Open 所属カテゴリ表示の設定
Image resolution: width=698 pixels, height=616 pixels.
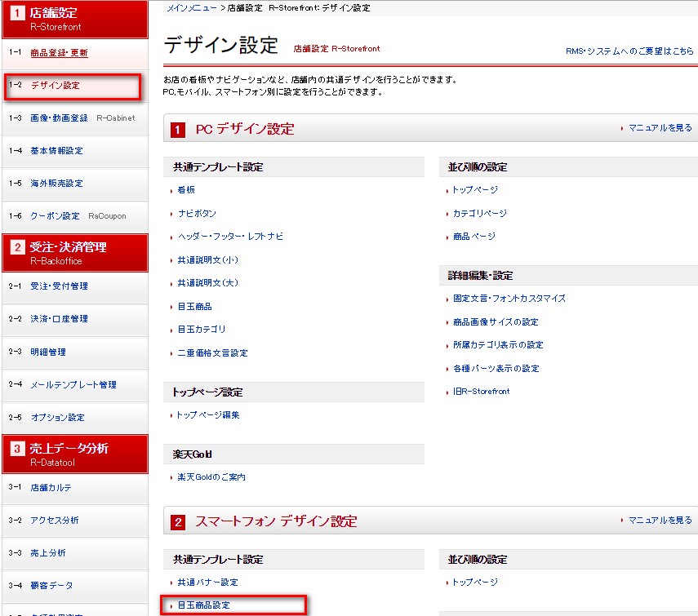498,345
